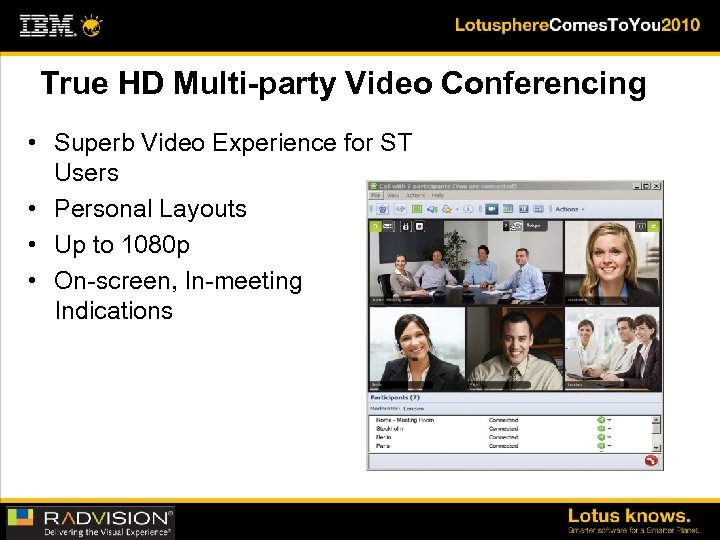Open the View menu
720x540 pixels.
coord(393,195)
